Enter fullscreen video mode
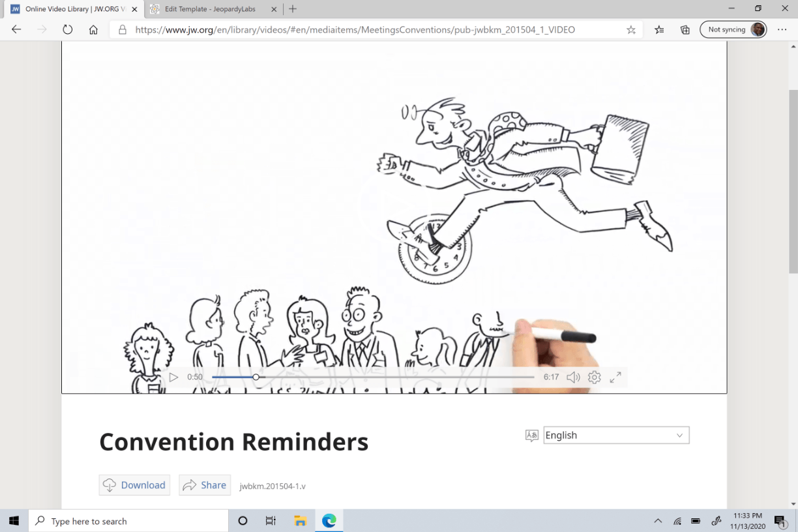The height and width of the screenshot is (532, 798). pos(615,377)
